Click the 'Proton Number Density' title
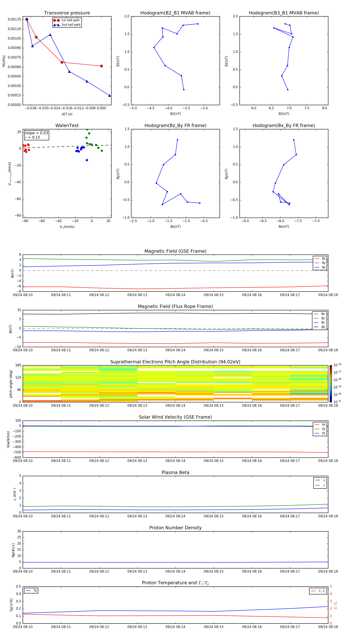This screenshot has height=644, width=351. pos(175,528)
